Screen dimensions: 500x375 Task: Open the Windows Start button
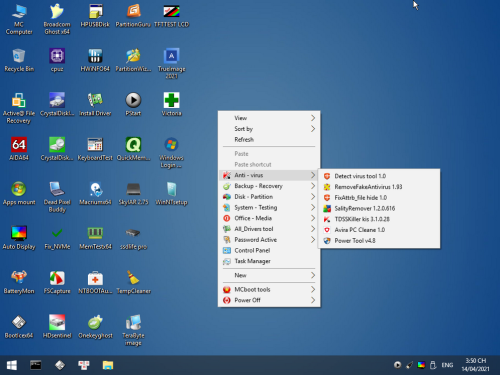pos(12,365)
